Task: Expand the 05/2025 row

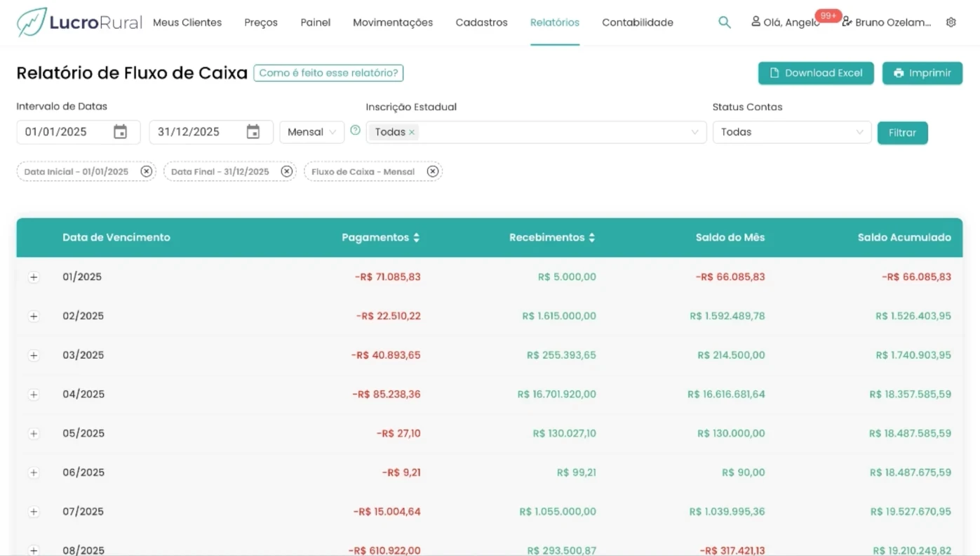Action: pos(34,434)
